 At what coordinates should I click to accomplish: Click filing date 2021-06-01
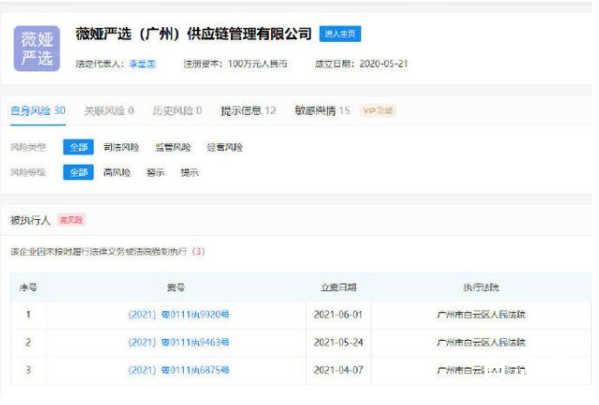click(x=338, y=315)
